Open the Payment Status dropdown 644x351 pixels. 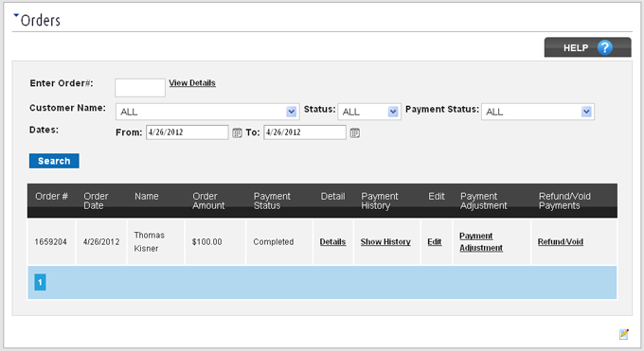(538, 112)
